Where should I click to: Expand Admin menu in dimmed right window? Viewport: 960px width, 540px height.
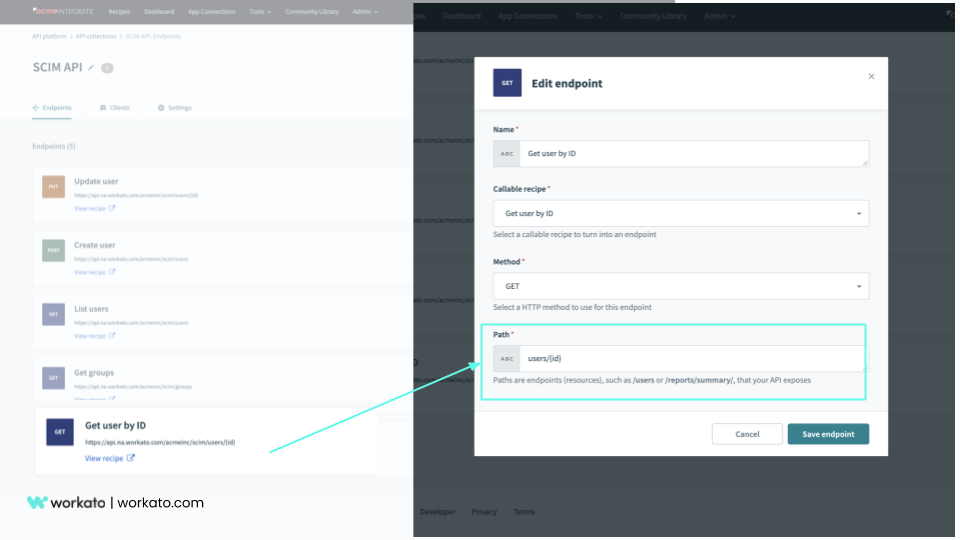coord(719,16)
